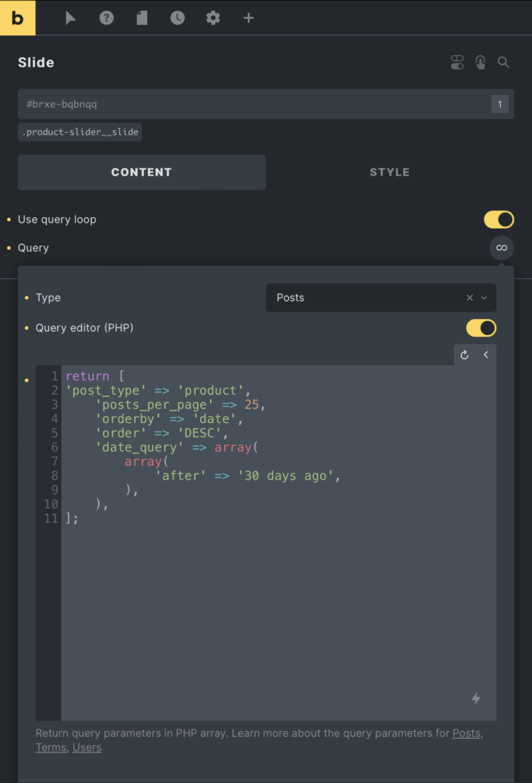
Task: Click the infinity query loop icon
Action: [x=501, y=248]
